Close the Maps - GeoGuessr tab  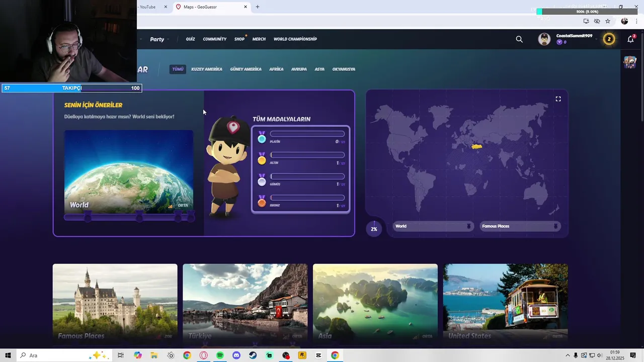pos(246,7)
